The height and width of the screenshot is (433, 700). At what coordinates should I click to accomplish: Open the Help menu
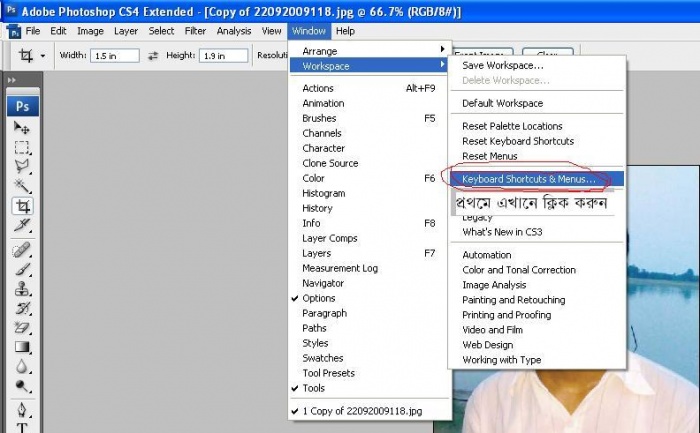pos(345,31)
